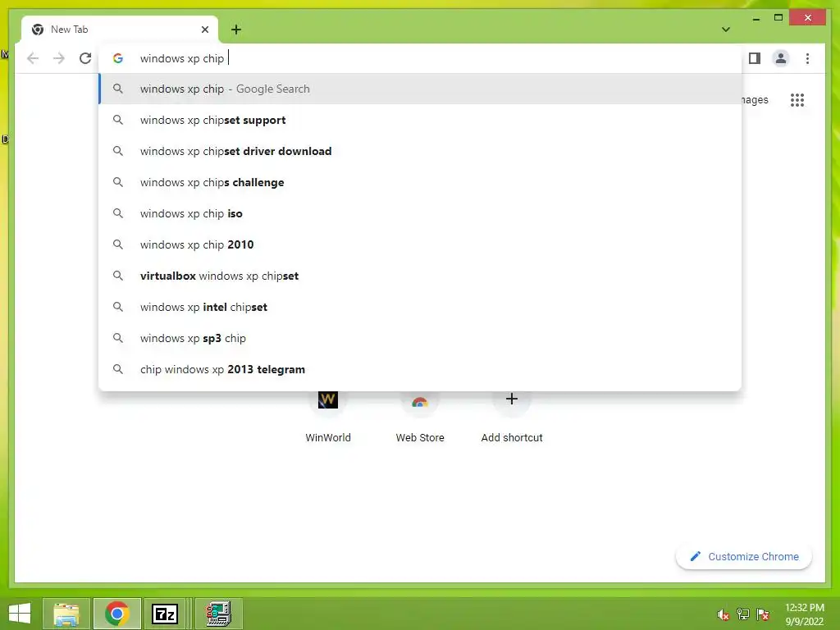The image size is (840, 630).
Task: Click search icon beside 'chipset support' suggestion
Action: click(x=118, y=120)
